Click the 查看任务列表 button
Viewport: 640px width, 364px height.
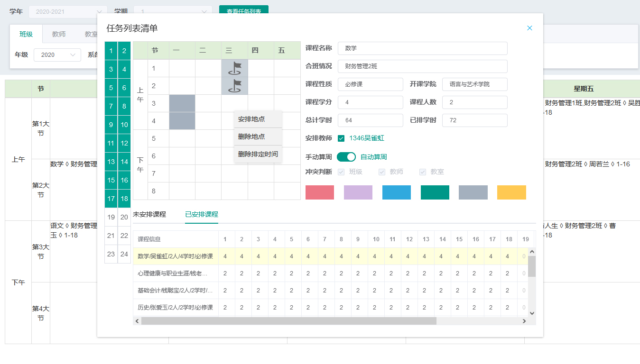coord(244,11)
